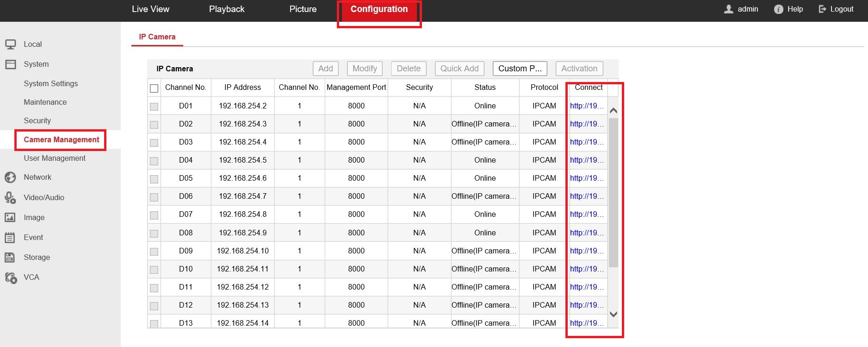Tick the select-all checkbox in table header
Screen dimensions: 868x347
[154, 88]
